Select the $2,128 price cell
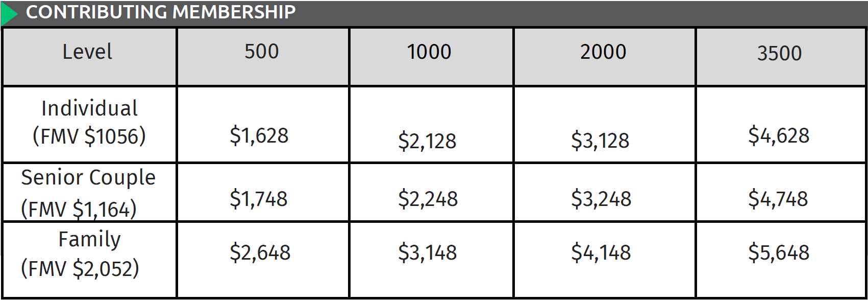Screen dimensions: 868x300 tap(427, 141)
